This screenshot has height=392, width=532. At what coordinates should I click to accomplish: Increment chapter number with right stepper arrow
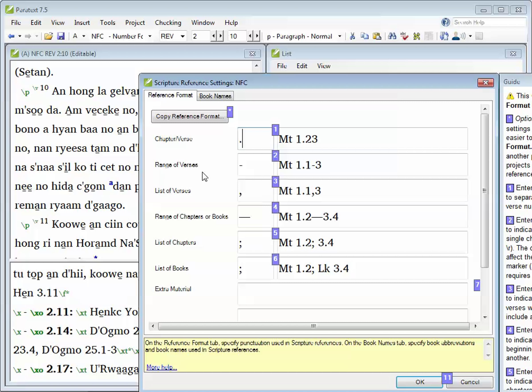point(221,36)
